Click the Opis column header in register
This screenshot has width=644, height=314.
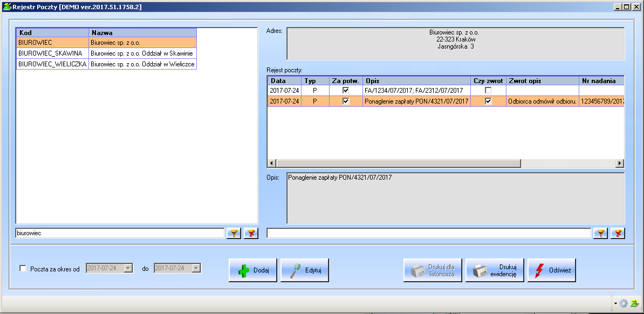[x=416, y=80]
